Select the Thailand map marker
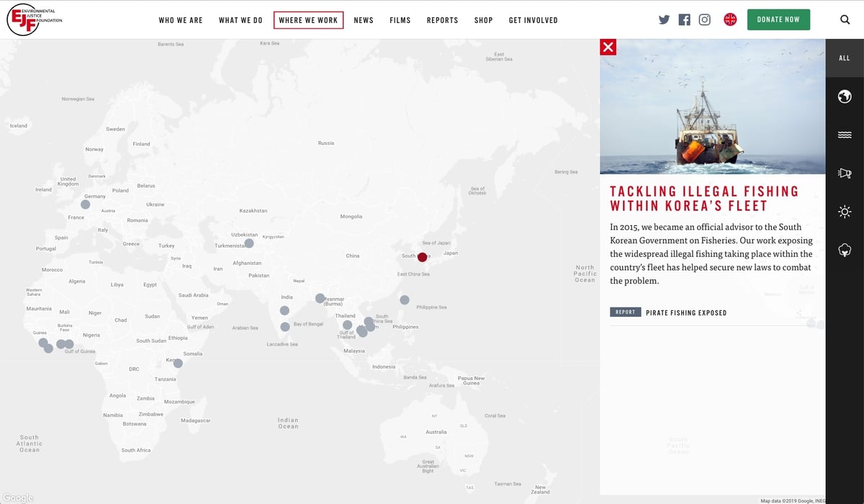Viewport: 864px width, 504px height. (347, 325)
